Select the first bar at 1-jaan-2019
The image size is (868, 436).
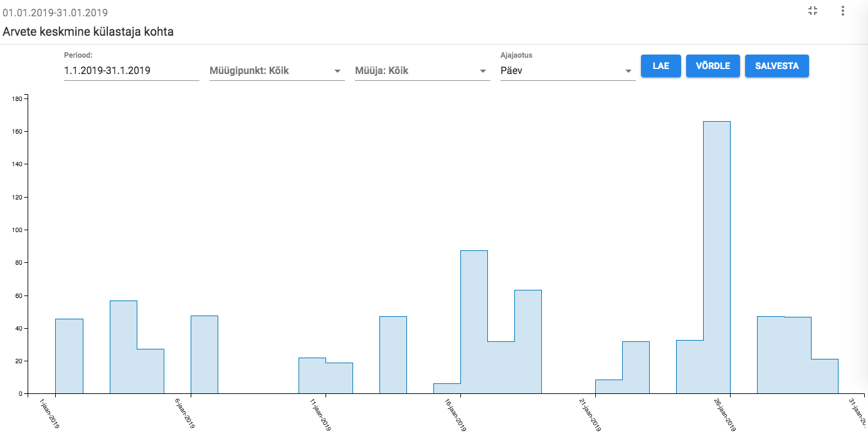tap(69, 356)
